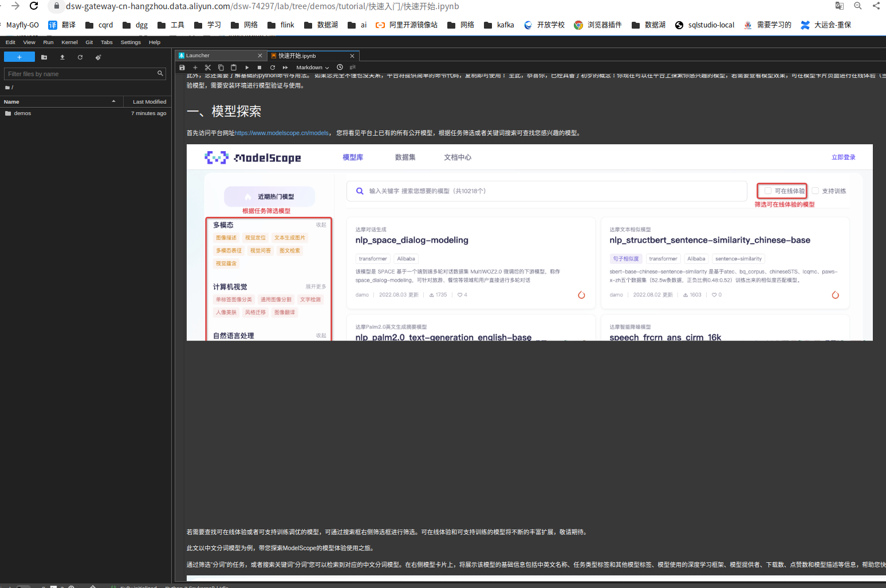Save the notebook with the save icon
This screenshot has height=588, width=886.
pos(182,67)
